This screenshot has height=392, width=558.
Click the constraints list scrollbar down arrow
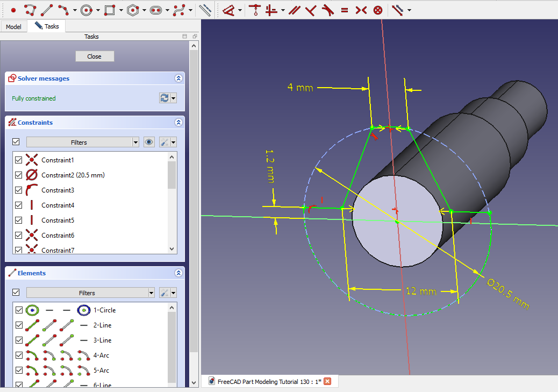coord(172,249)
